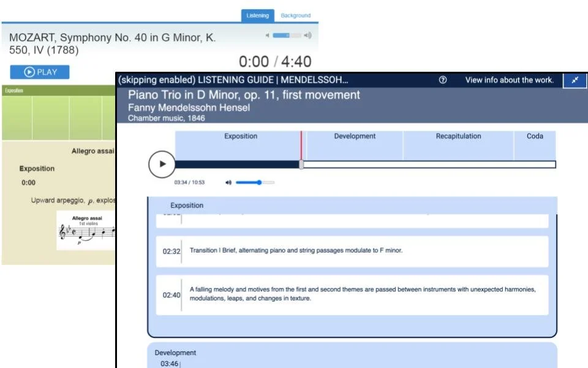Click the Mozart Symphony No. 40 title
Image resolution: width=588 pixels, height=368 pixels.
(112, 44)
